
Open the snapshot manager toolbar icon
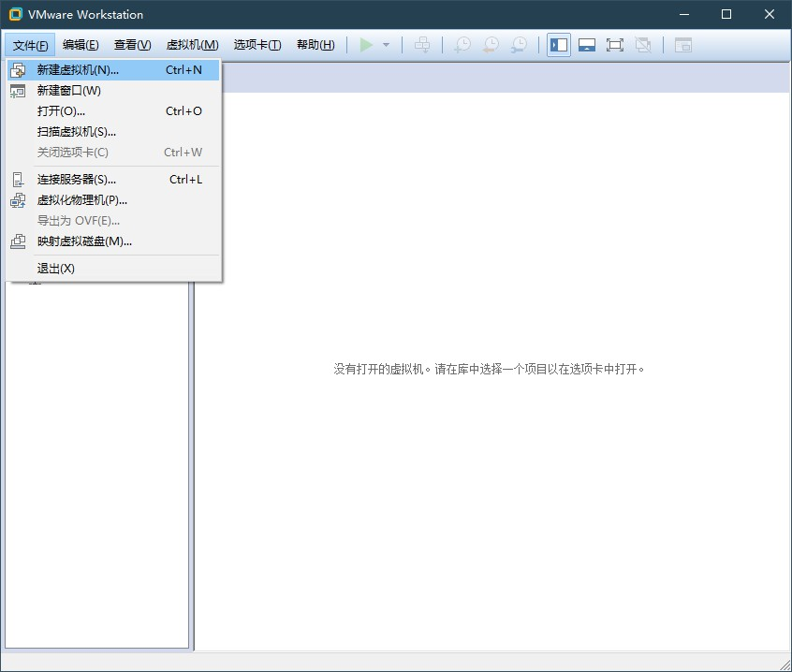[519, 45]
